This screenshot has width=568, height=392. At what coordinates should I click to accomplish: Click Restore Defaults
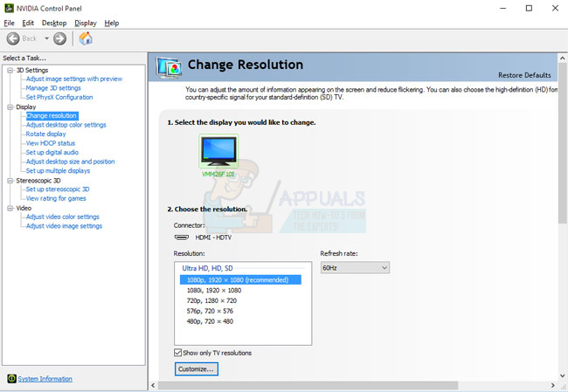(524, 75)
